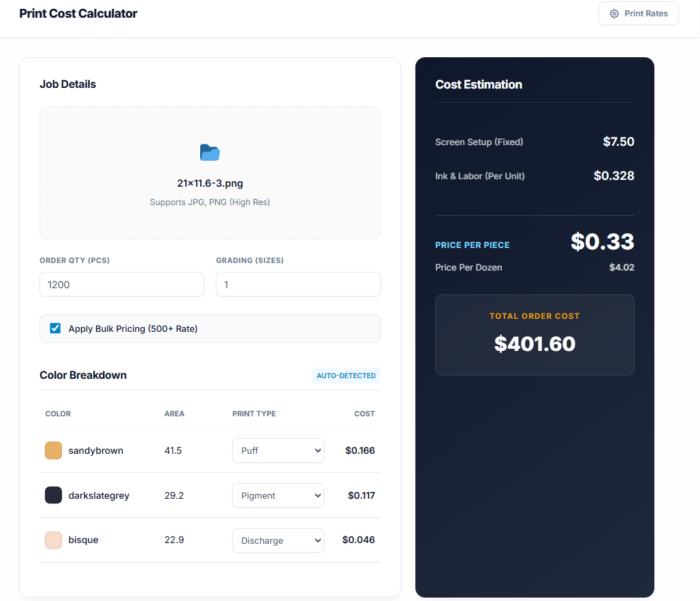This screenshot has height=601, width=700.
Task: Click the blue folder upload icon
Action: pyautogui.click(x=210, y=153)
